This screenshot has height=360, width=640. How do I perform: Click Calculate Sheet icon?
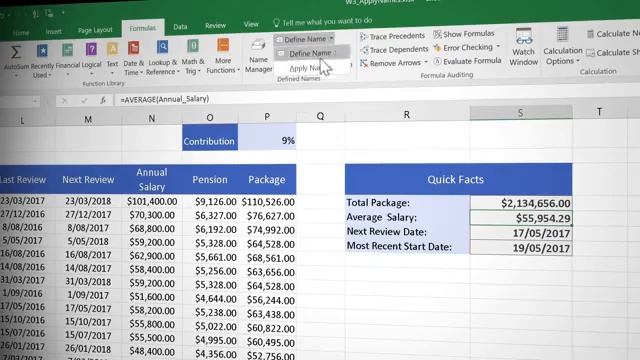point(590,53)
